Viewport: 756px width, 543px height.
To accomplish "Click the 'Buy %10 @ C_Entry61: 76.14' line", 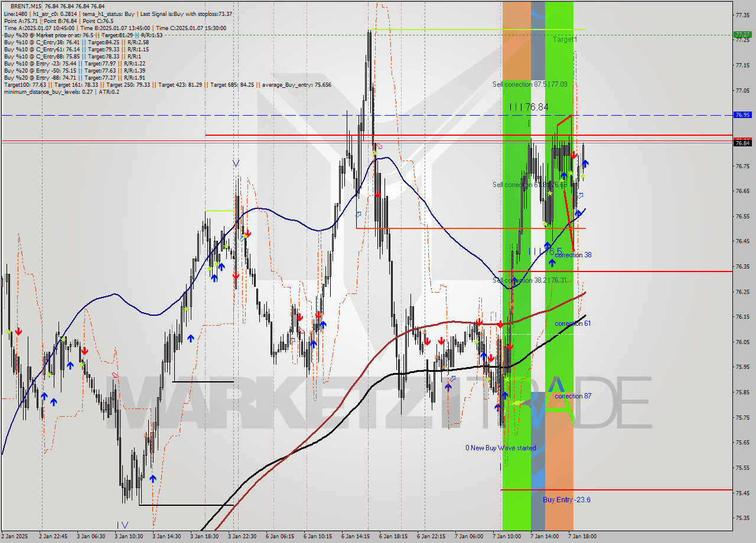I will [x=76, y=49].
